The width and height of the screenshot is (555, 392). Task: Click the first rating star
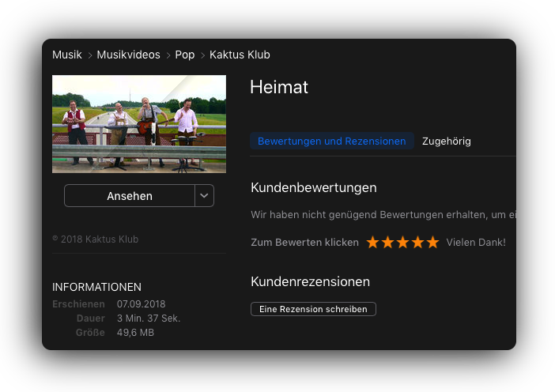(372, 243)
